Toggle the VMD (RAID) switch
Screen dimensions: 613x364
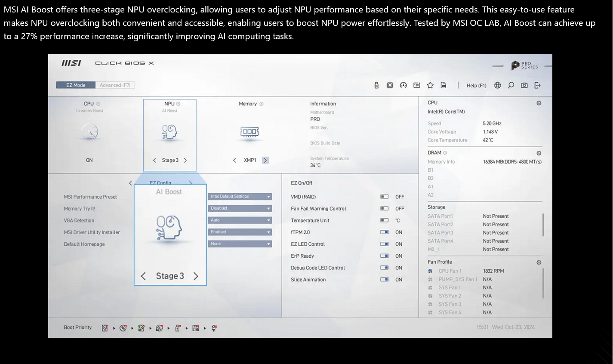click(x=384, y=197)
